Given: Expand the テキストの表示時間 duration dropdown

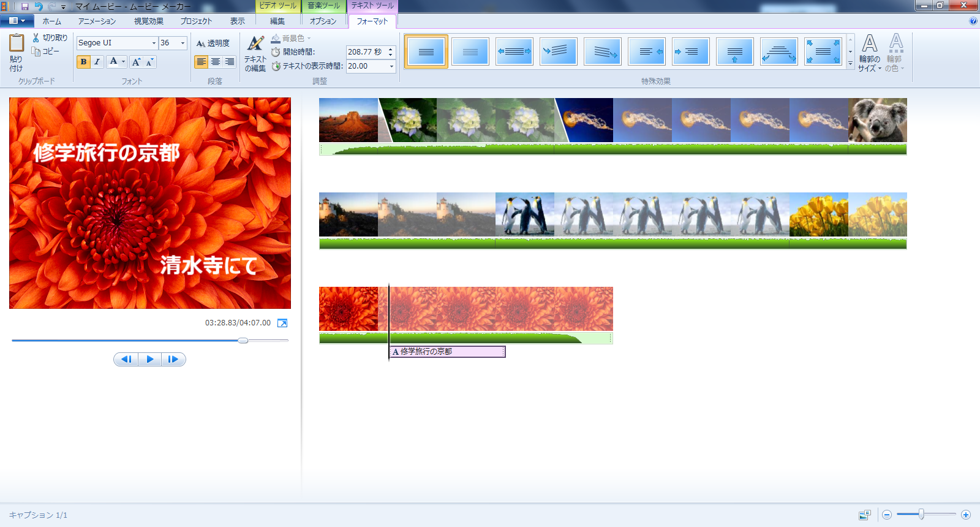Looking at the screenshot, I should tap(391, 66).
